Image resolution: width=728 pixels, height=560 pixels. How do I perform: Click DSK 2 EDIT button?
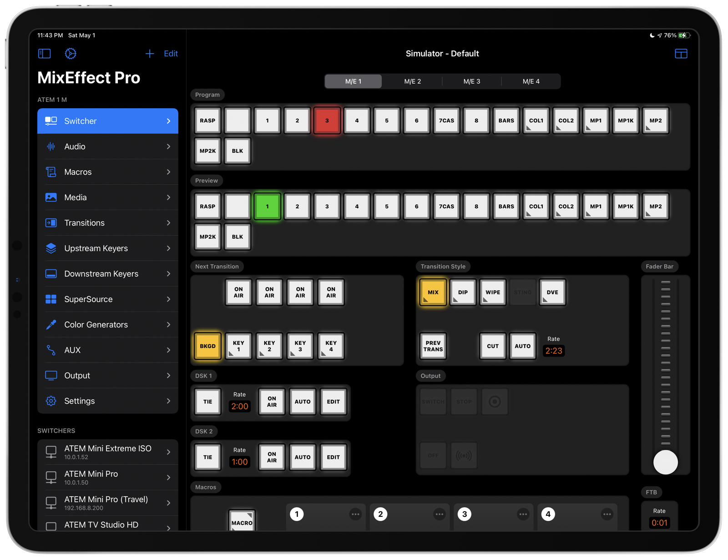[x=334, y=457]
